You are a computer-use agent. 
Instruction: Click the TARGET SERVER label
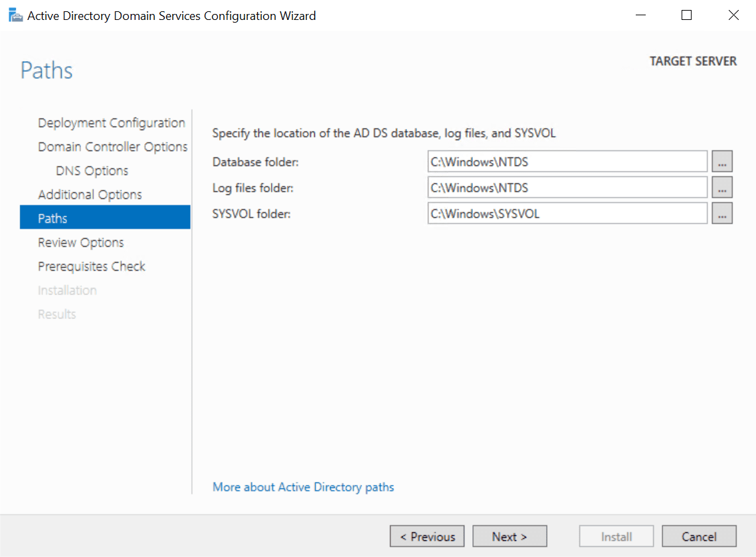tap(693, 60)
